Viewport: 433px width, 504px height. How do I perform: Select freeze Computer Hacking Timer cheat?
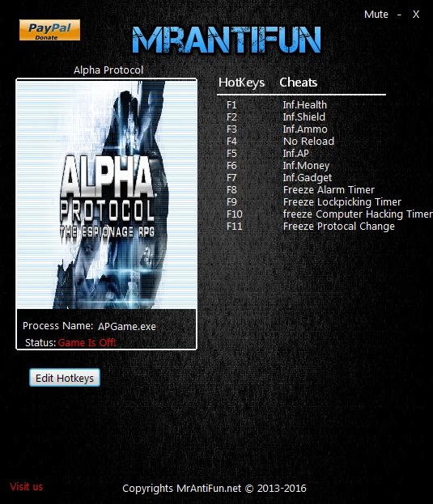click(358, 214)
